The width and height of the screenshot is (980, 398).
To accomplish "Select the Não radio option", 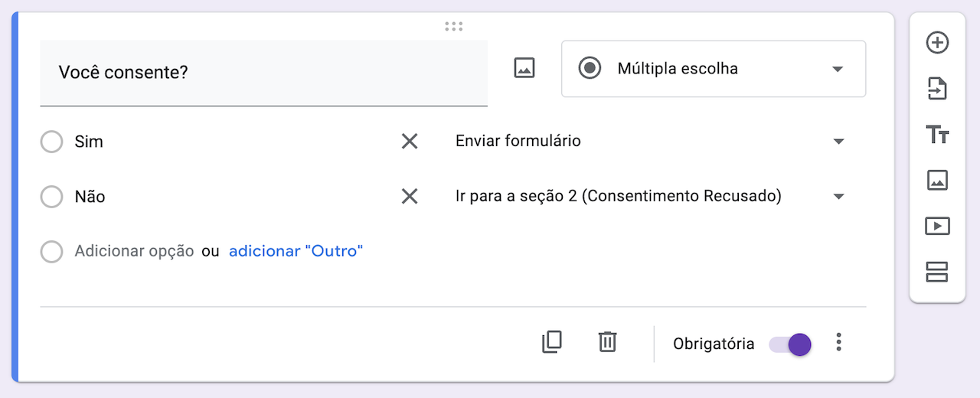I will coord(51,197).
